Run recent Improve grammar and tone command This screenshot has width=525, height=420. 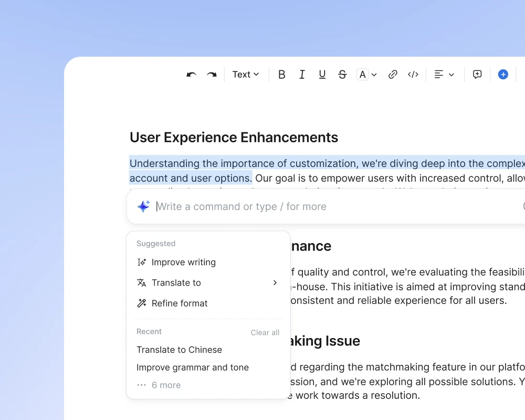pos(193,367)
